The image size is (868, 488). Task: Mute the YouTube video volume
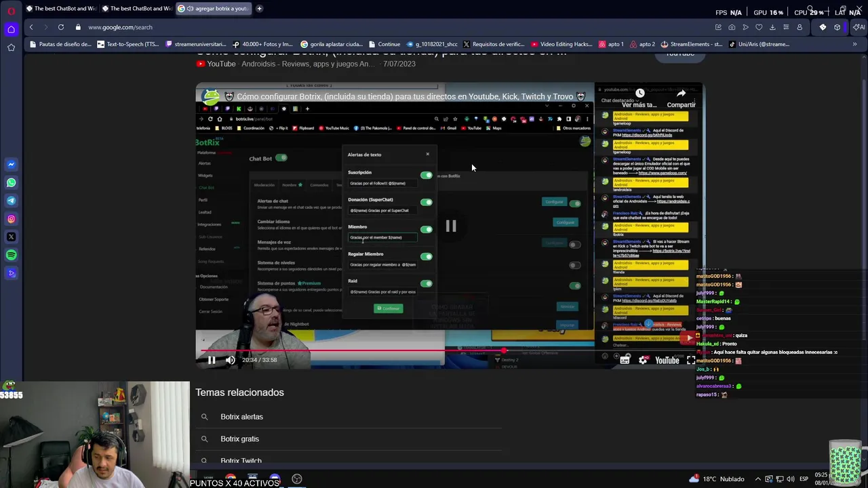click(x=231, y=360)
